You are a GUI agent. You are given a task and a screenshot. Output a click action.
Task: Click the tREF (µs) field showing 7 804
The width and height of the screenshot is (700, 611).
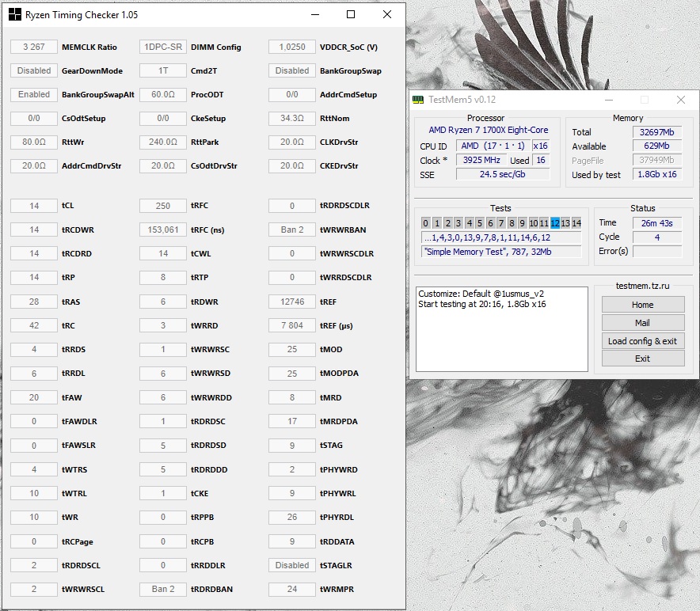292,325
